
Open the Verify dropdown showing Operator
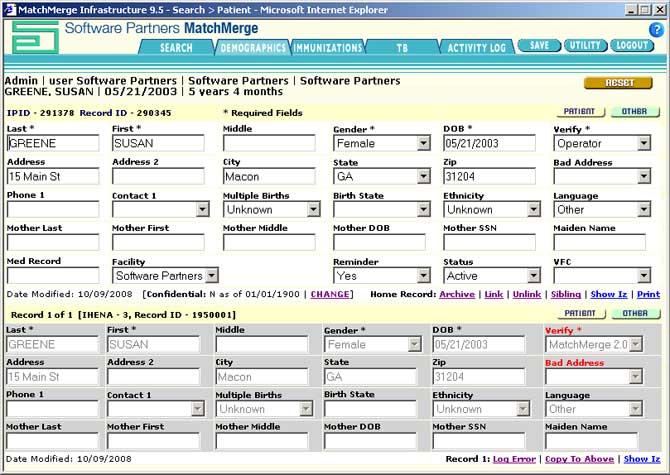point(644,143)
